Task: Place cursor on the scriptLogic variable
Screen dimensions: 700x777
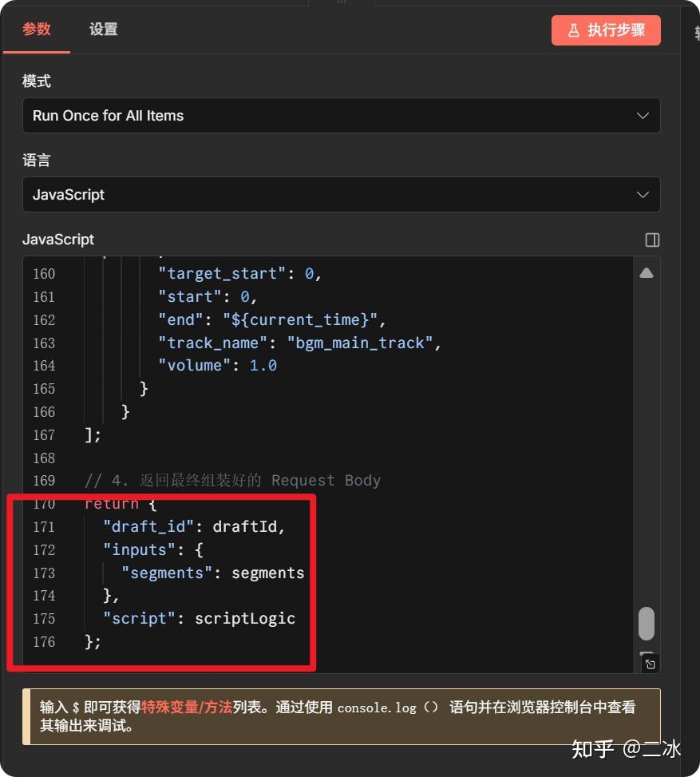Action: point(244,619)
